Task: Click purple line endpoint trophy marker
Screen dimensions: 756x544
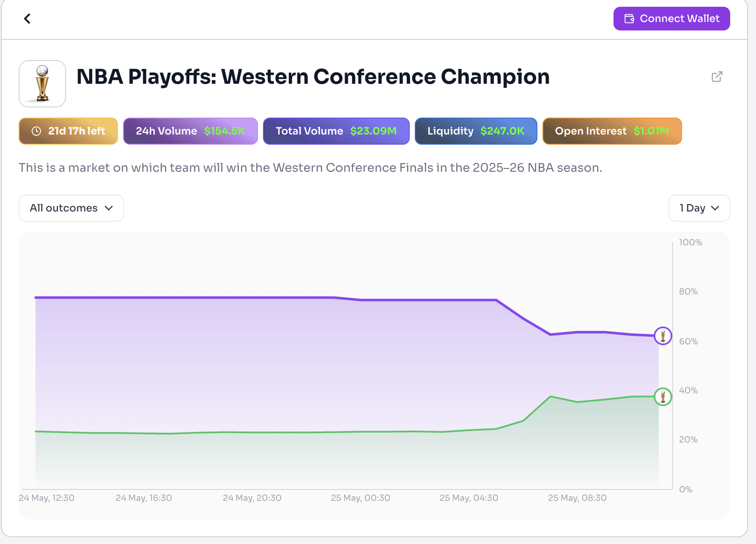Action: coord(663,336)
